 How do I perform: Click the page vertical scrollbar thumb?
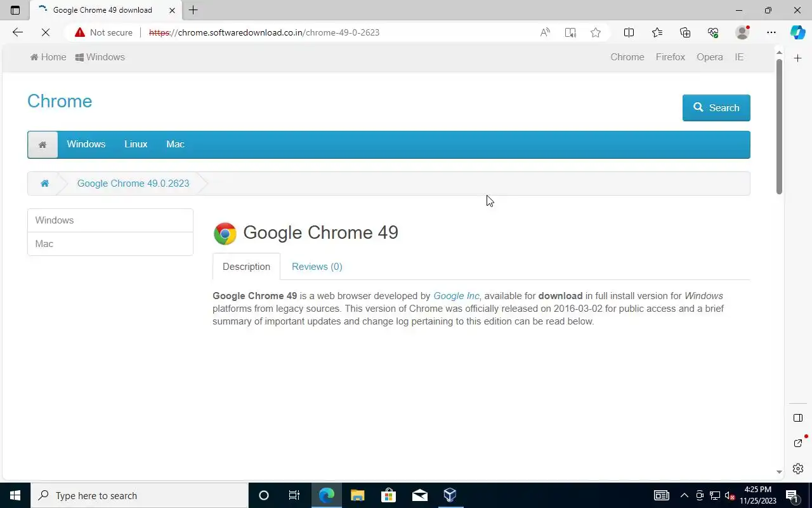point(779,127)
